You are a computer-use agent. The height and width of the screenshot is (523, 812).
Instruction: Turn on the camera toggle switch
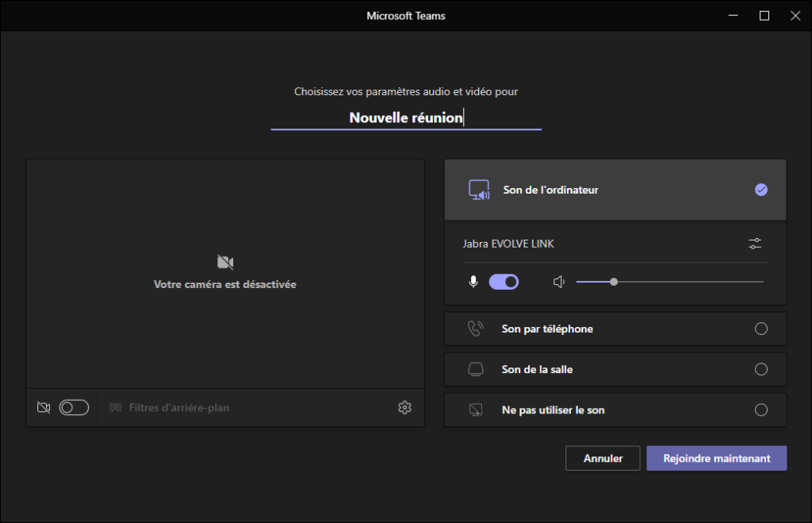coord(74,407)
